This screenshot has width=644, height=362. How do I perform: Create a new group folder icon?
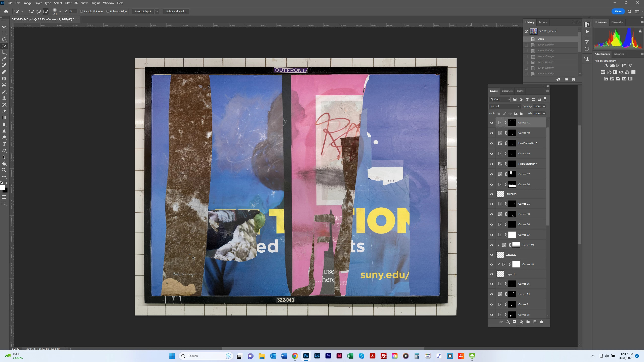(x=528, y=322)
